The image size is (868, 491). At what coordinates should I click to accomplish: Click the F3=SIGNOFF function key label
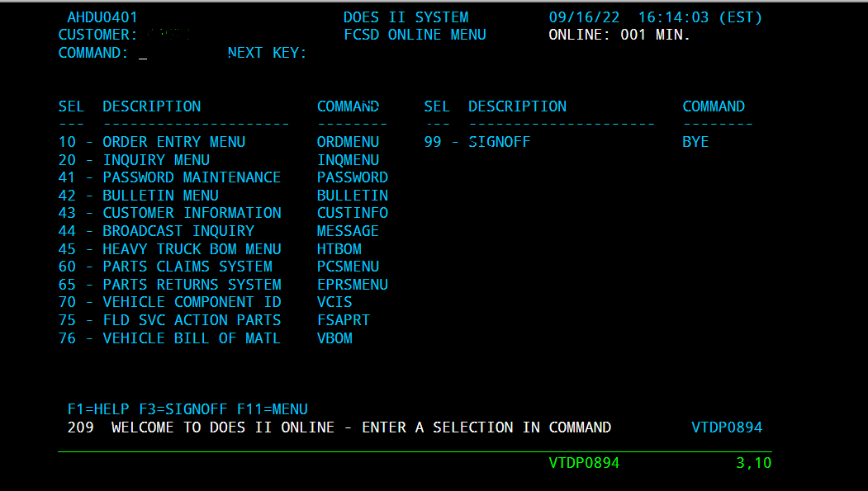pyautogui.click(x=183, y=409)
